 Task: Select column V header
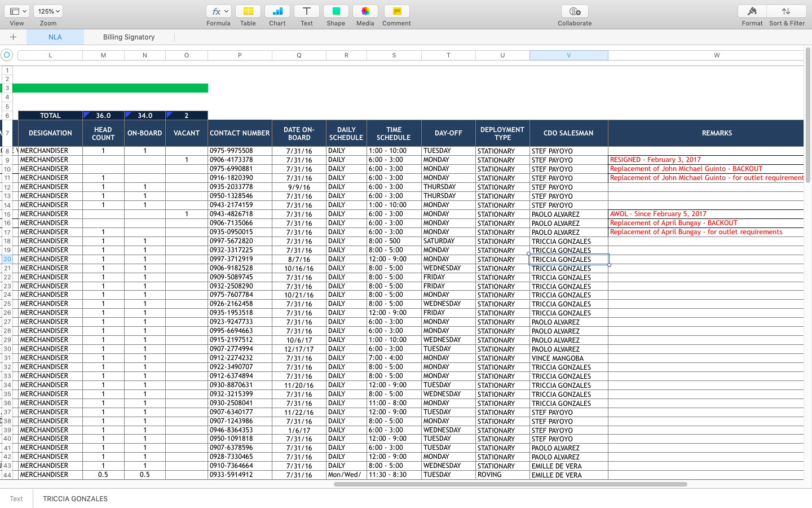[x=568, y=55]
